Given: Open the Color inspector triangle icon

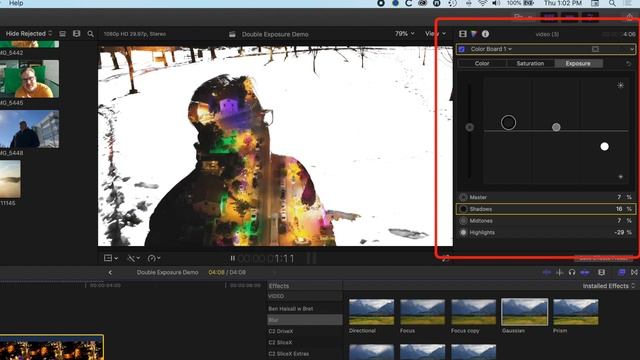Looking at the screenshot, I should (473, 34).
